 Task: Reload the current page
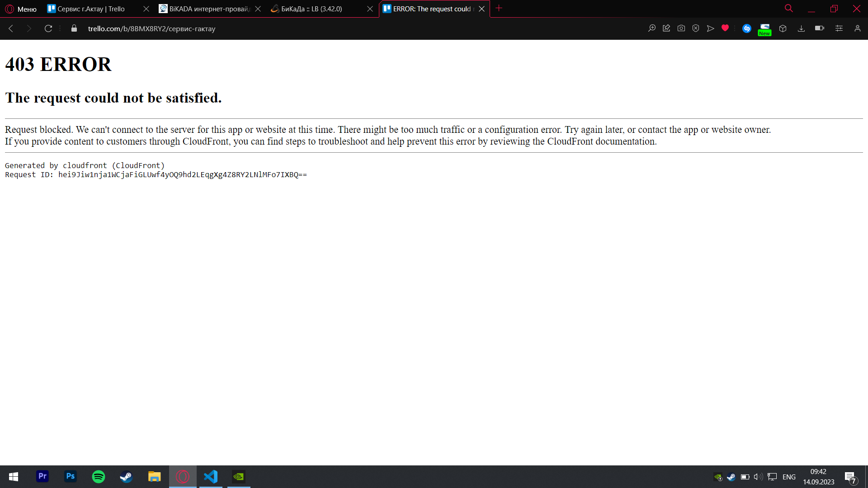point(48,28)
